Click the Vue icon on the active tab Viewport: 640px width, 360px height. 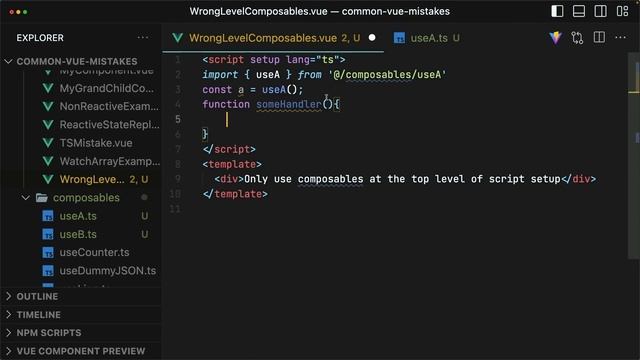(x=178, y=38)
